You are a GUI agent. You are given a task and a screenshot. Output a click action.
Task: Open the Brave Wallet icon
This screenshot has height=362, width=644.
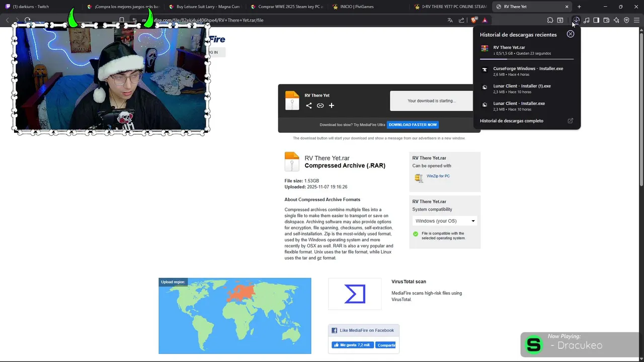click(x=606, y=20)
